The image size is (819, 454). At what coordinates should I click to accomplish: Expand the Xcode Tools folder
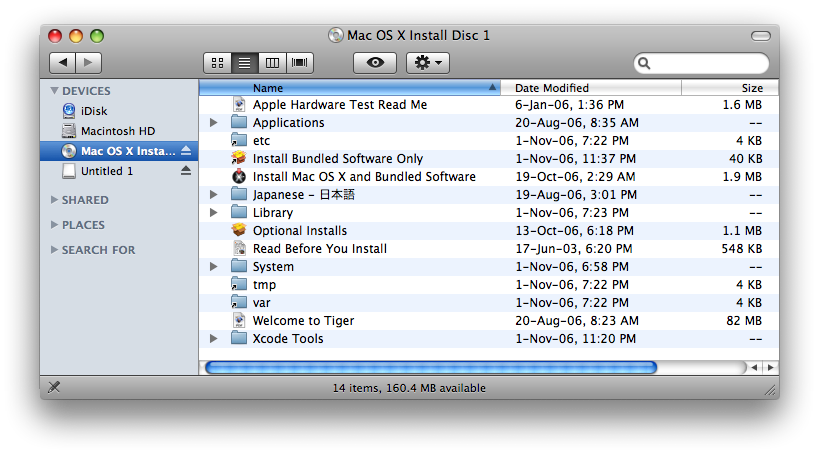214,339
